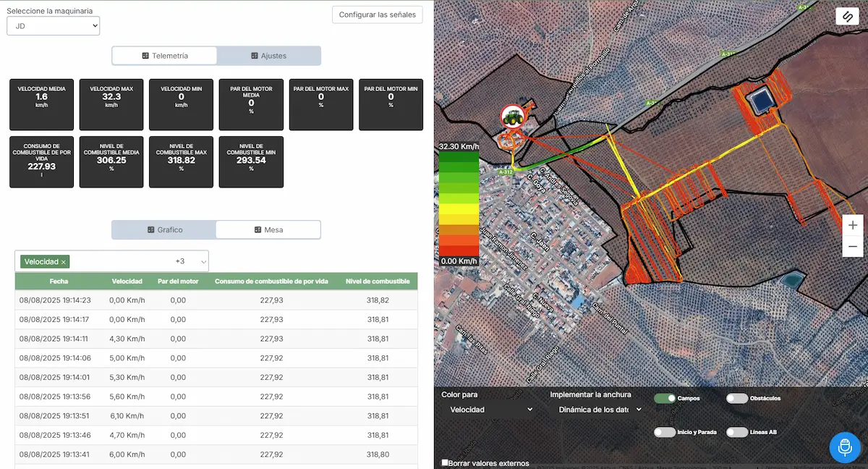Disable the Campos toggle

point(664,398)
